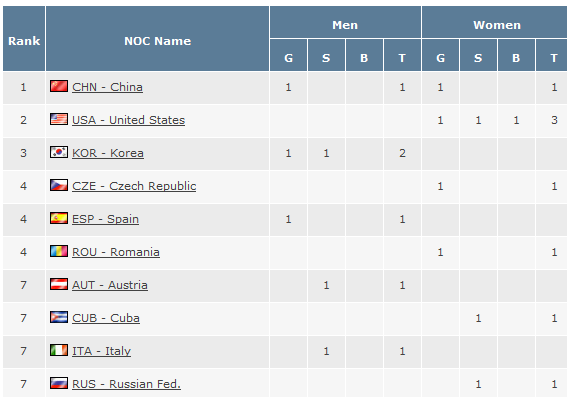
Task: Follow the ROU - Romania link
Action: [x=116, y=252]
